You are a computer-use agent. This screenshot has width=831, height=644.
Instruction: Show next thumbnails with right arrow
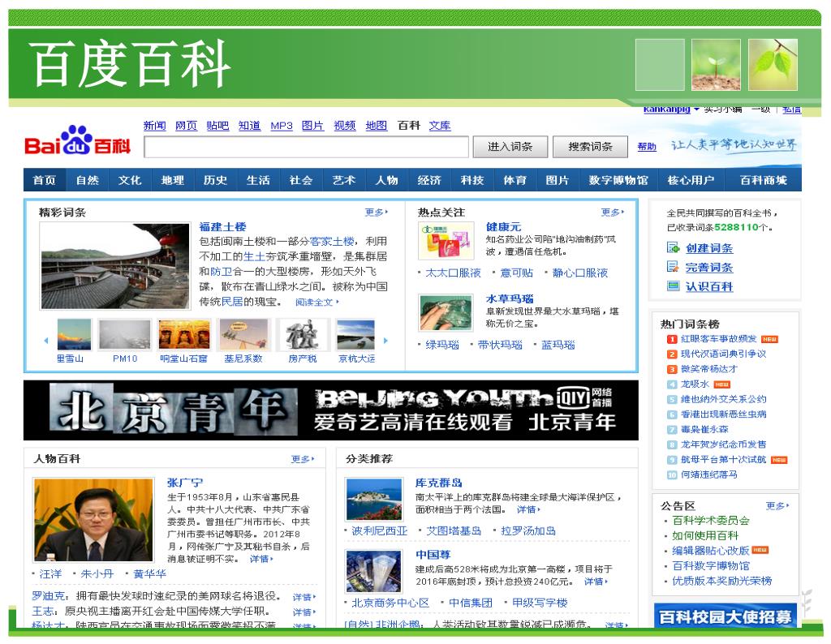click(385, 341)
